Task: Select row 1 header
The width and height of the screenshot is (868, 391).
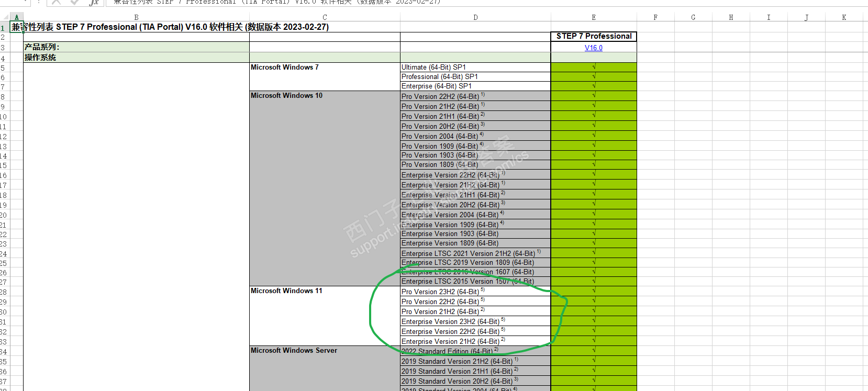Action: 4,27
